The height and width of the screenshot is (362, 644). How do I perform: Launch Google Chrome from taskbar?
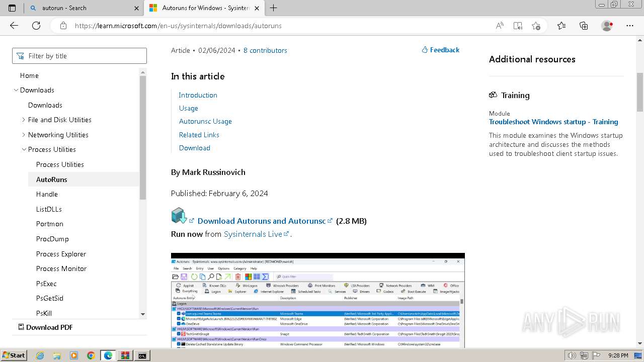click(91, 355)
